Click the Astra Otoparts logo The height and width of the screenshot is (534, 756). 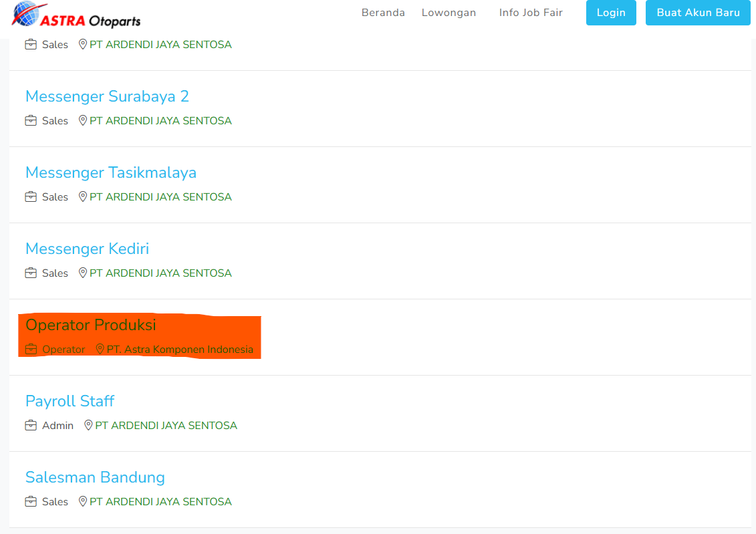[76, 15]
